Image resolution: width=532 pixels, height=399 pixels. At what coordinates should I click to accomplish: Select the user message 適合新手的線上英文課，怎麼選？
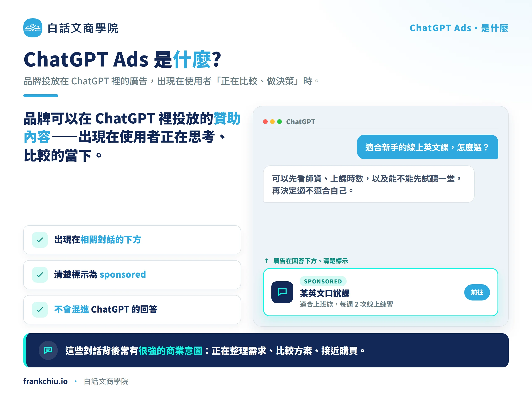[x=427, y=147]
